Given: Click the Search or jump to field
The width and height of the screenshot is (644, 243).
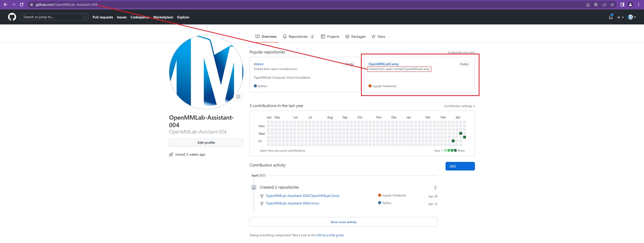Looking at the screenshot, I should pos(52,17).
